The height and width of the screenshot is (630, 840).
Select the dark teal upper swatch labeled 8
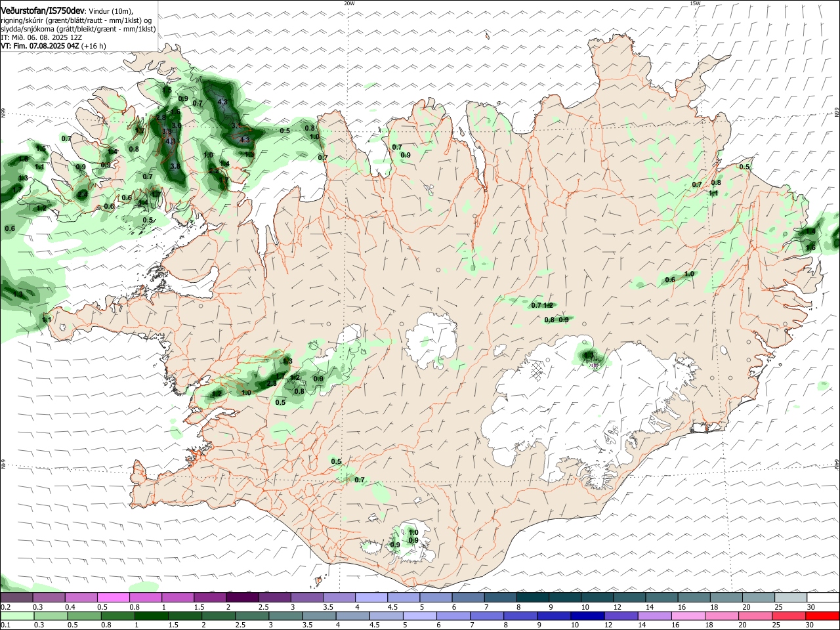pos(533,597)
